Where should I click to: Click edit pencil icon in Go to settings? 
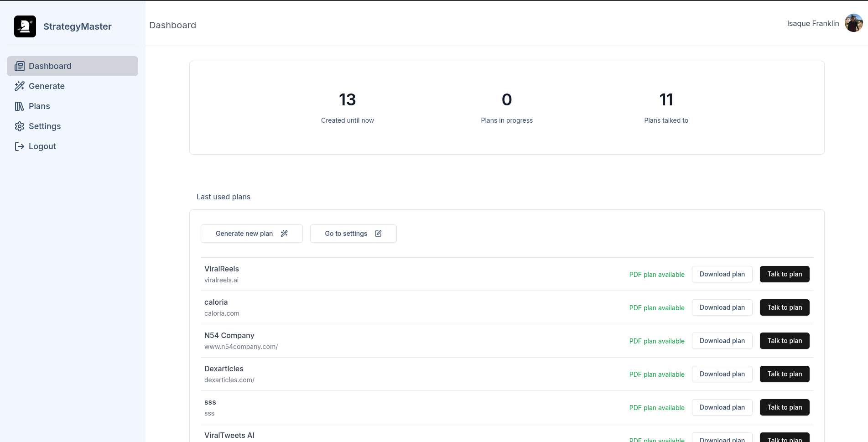(x=378, y=234)
